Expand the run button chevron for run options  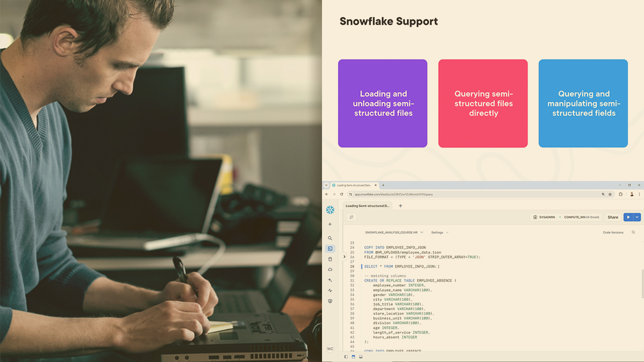(x=638, y=217)
